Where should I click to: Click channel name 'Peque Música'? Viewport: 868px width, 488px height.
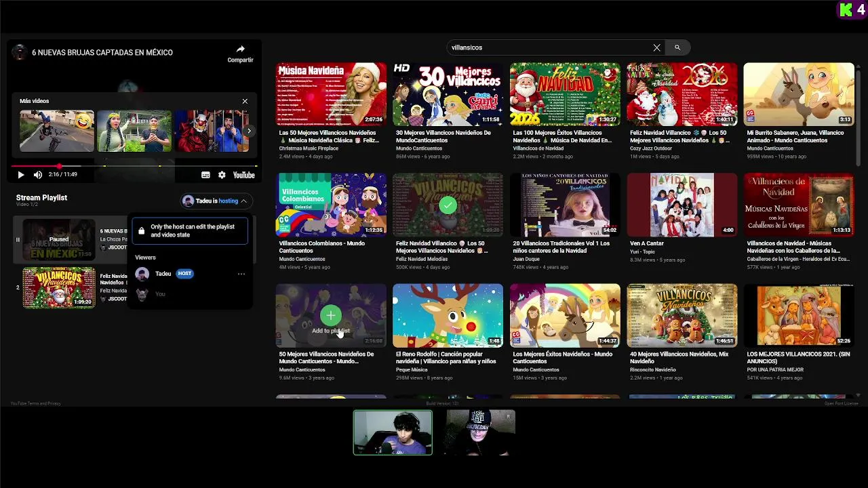[x=412, y=369]
